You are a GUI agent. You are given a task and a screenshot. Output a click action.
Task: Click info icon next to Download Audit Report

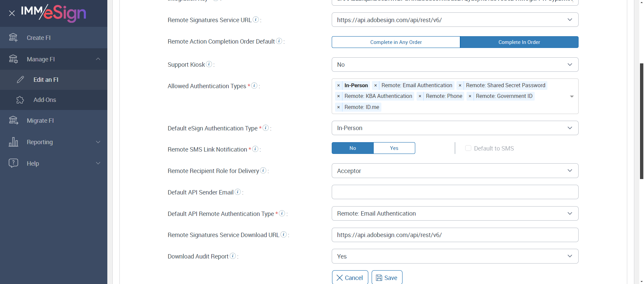click(x=233, y=256)
